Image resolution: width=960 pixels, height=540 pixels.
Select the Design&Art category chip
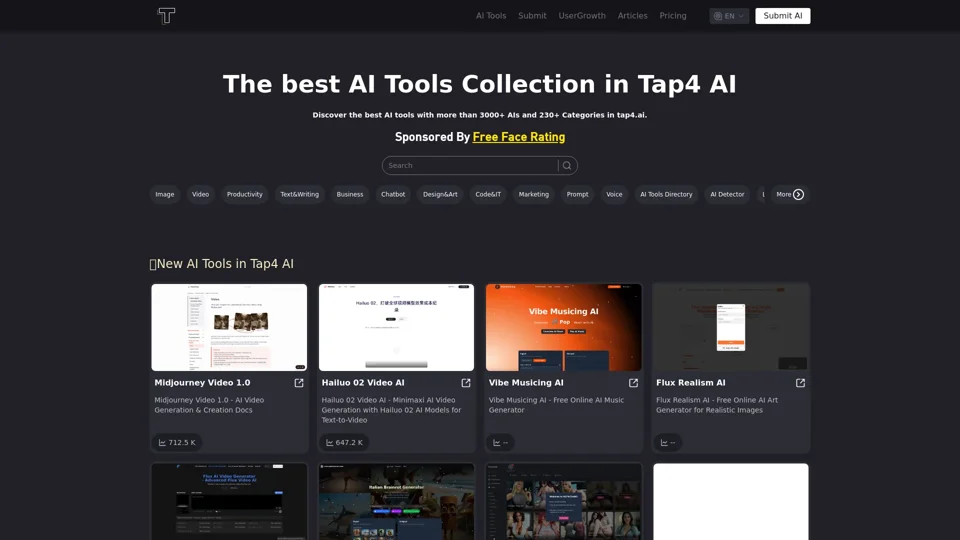[440, 195]
